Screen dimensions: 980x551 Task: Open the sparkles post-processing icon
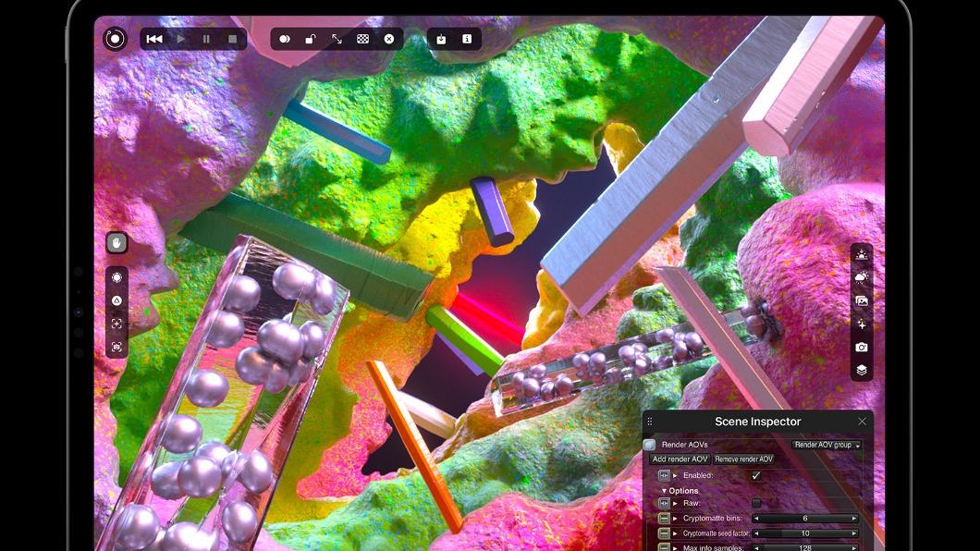(862, 324)
